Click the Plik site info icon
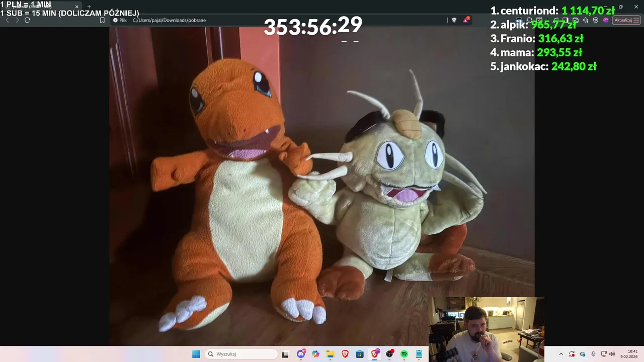Screen dimensions: 644x362 (120, 20)
